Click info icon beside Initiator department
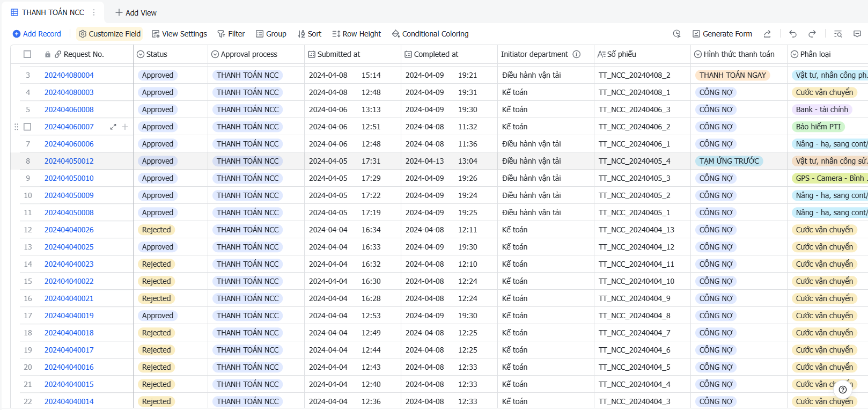Screen dimensions: 868x410 click(577, 54)
